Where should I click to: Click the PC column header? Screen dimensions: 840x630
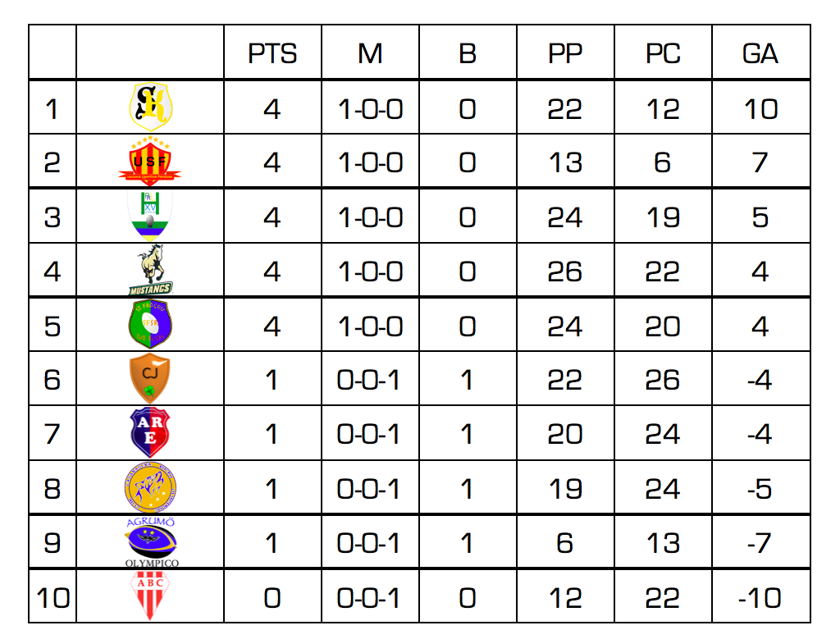tap(663, 53)
